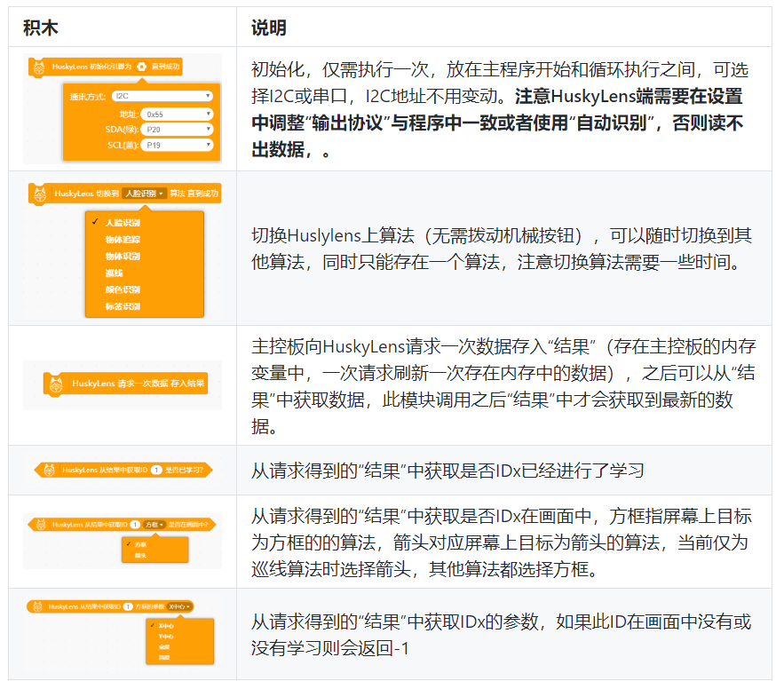The height and width of the screenshot is (681, 784).
Task: Expand the X中心 parameter dropdown on the block
Action: (179, 606)
